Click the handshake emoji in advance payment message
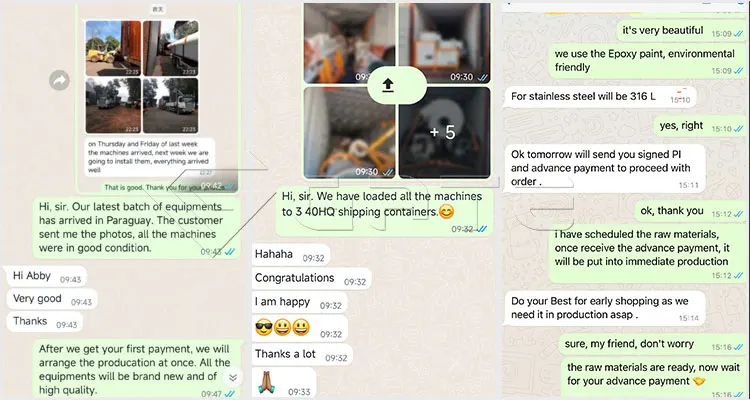 pos(698,381)
